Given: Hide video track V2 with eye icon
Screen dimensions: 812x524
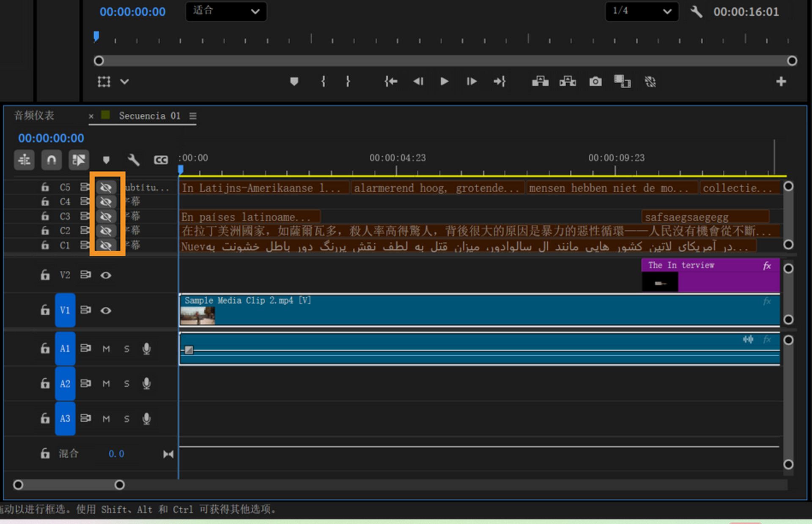Looking at the screenshot, I should click(x=106, y=275).
